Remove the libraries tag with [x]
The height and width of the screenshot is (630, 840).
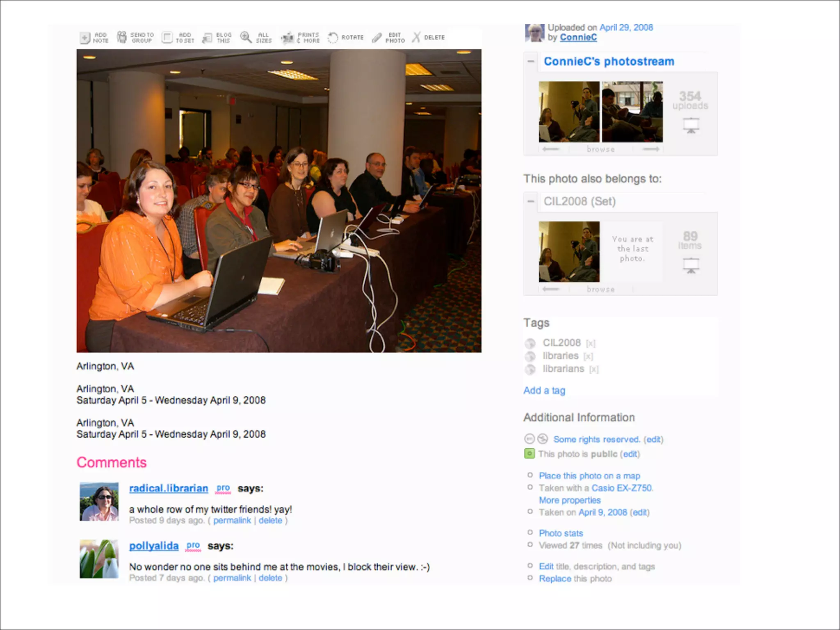coord(588,356)
